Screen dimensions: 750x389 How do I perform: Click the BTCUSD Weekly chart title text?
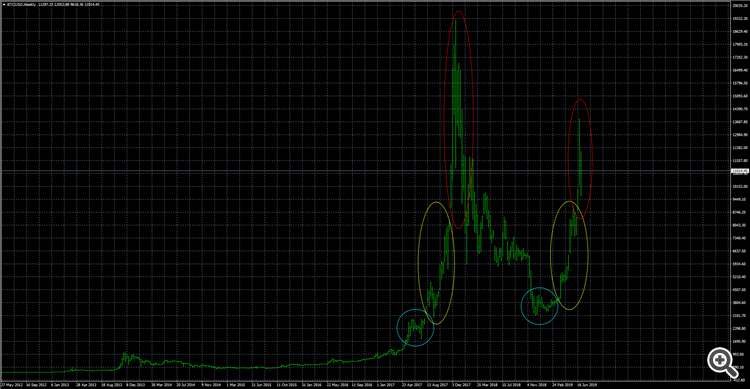[21, 5]
